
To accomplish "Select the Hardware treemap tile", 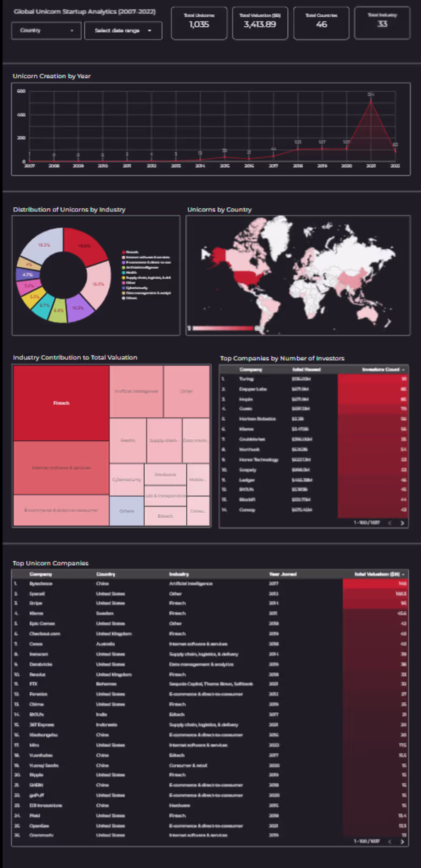I will point(165,474).
